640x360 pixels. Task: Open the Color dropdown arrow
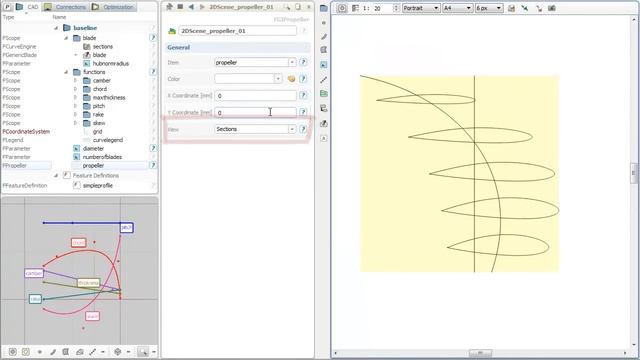pyautogui.click(x=278, y=79)
